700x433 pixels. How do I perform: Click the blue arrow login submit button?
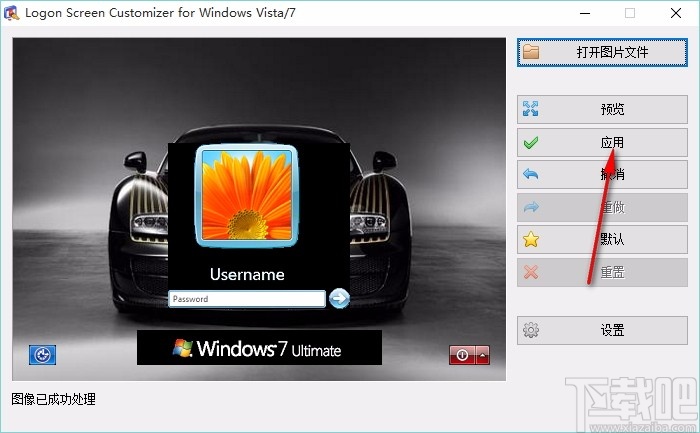(x=339, y=299)
